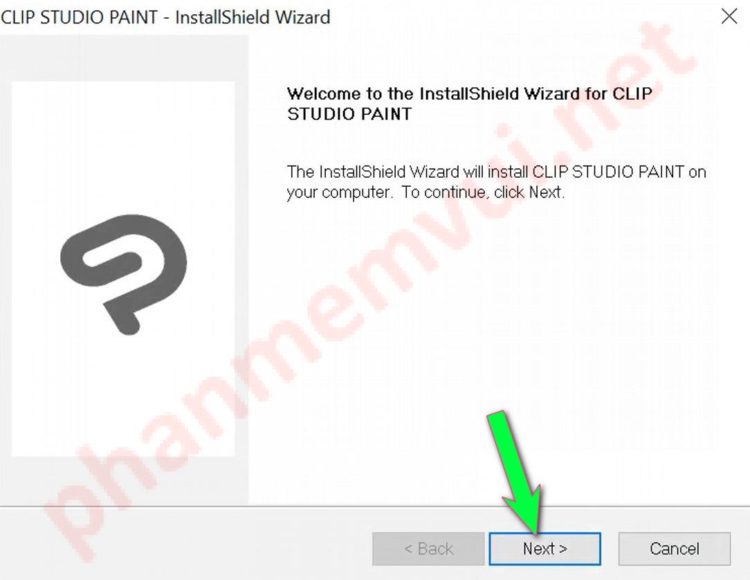This screenshot has height=580, width=750.
Task: Click the Next > button to continue
Action: [x=544, y=548]
